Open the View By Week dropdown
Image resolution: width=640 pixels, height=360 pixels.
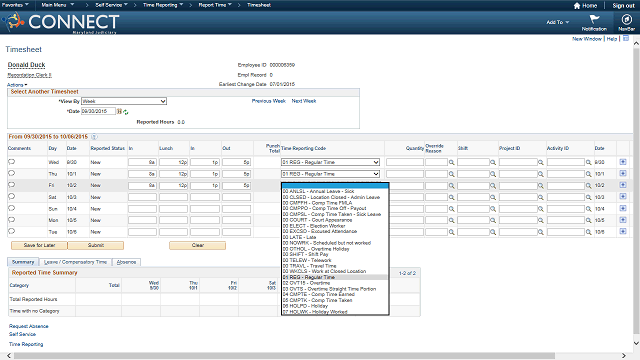[124, 101]
